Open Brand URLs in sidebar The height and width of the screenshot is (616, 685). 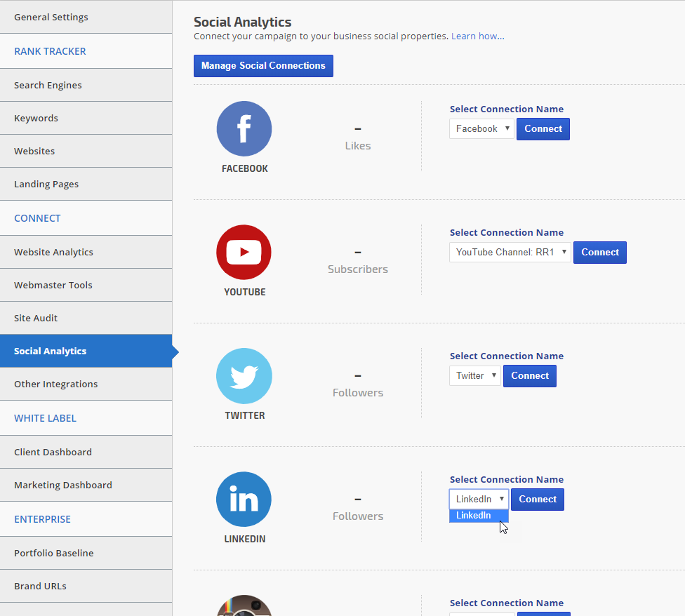pos(86,587)
